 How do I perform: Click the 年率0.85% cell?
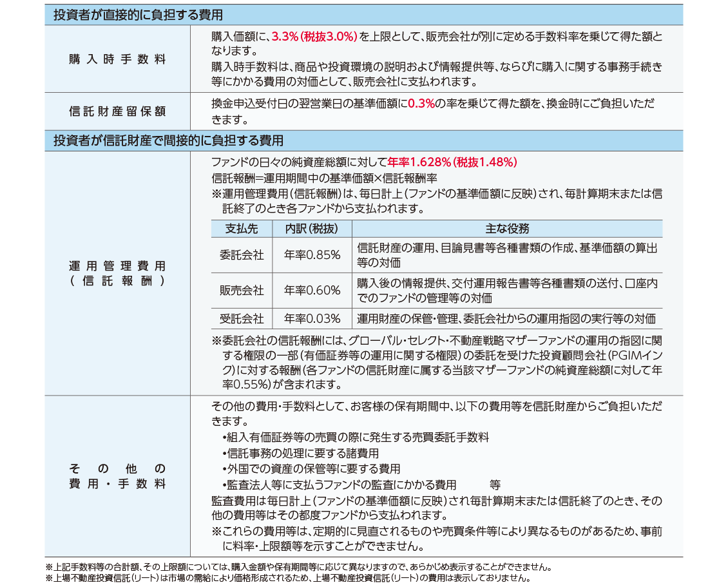[x=312, y=255]
